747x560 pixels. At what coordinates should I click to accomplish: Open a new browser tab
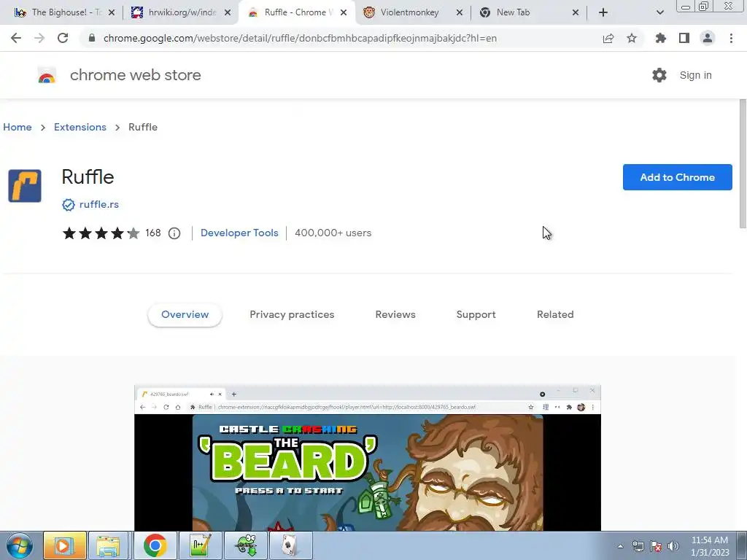[603, 12]
